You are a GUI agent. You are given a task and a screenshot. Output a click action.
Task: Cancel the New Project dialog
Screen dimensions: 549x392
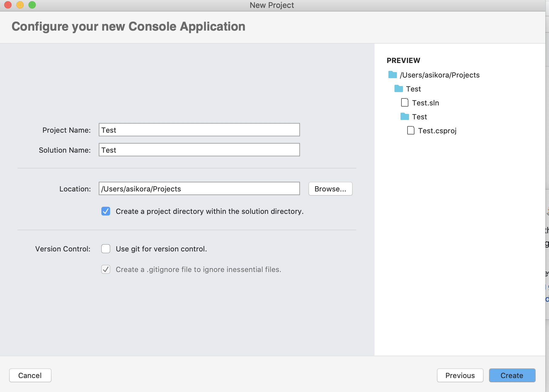[30, 375]
